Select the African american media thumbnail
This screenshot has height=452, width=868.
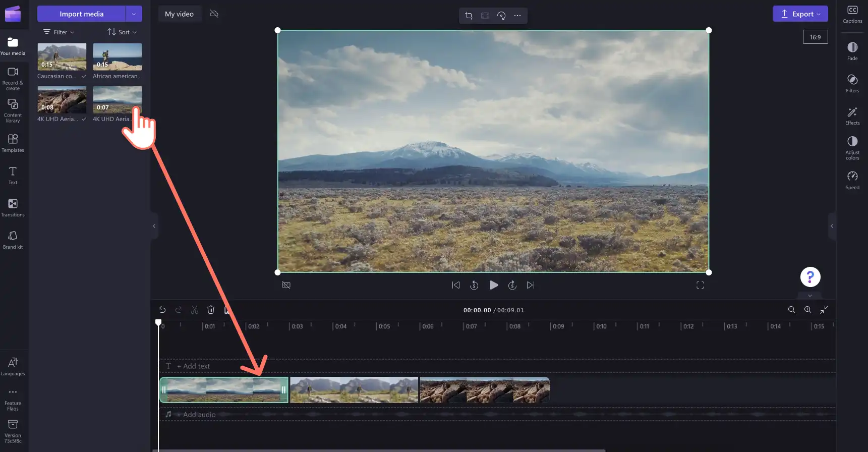click(x=117, y=56)
